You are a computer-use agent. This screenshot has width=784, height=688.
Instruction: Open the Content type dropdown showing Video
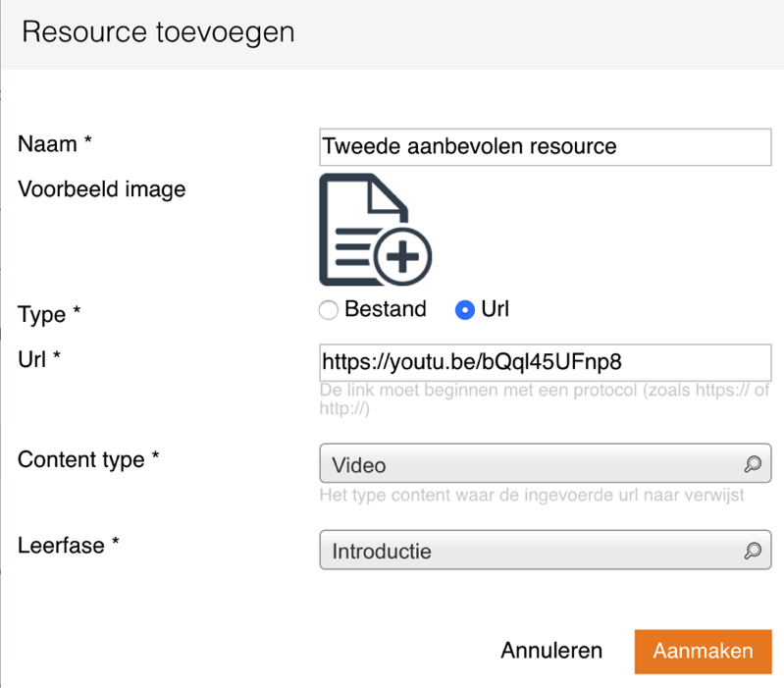tap(546, 463)
